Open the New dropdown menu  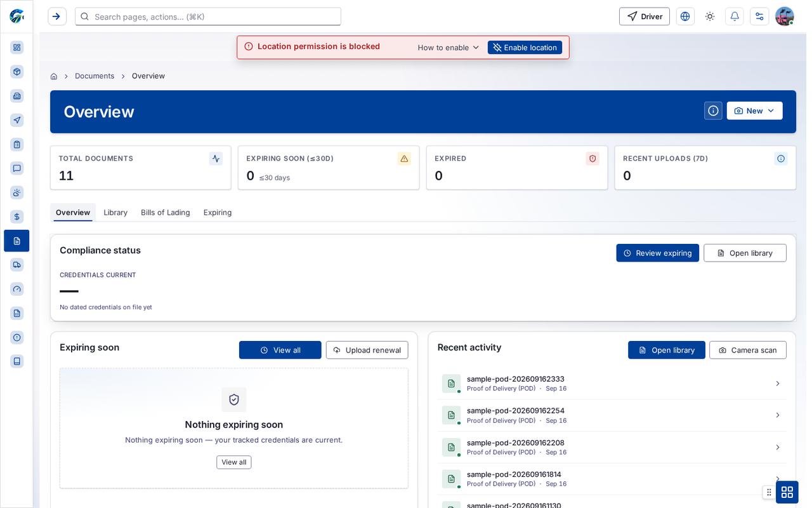pyautogui.click(x=754, y=110)
